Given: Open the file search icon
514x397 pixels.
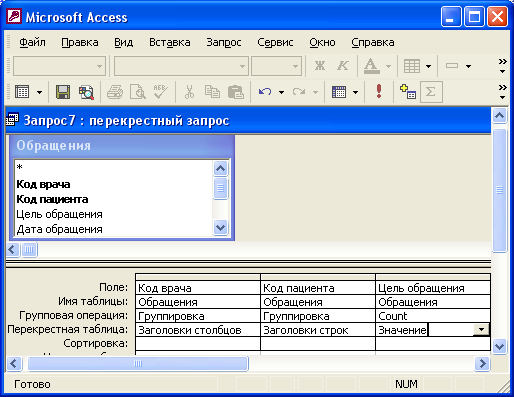Looking at the screenshot, I should (86, 92).
